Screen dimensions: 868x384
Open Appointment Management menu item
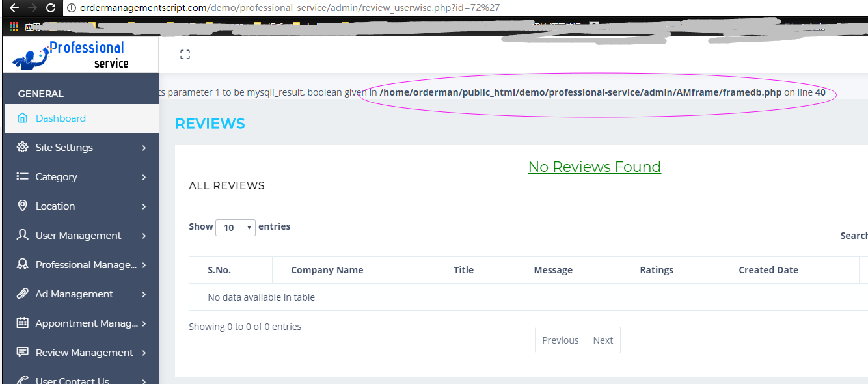click(x=82, y=323)
